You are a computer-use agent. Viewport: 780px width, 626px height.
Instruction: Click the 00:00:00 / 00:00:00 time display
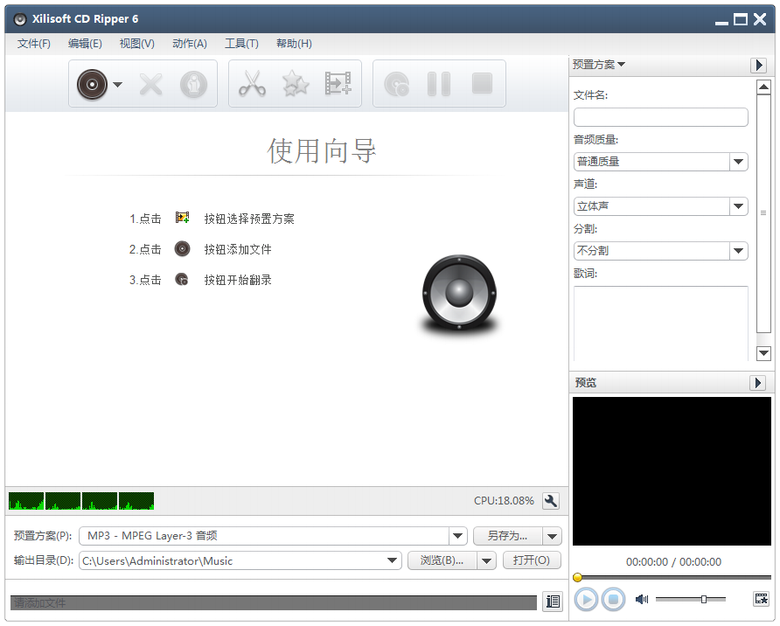tap(674, 562)
